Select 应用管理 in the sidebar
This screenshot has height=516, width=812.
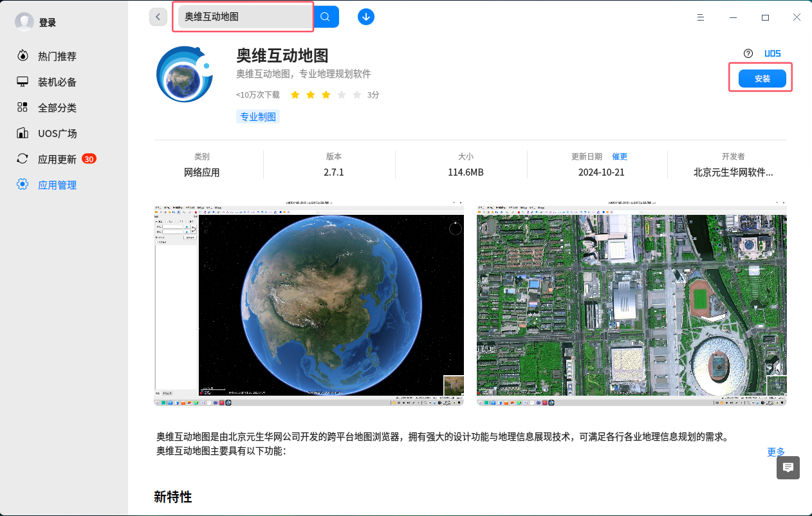57,185
